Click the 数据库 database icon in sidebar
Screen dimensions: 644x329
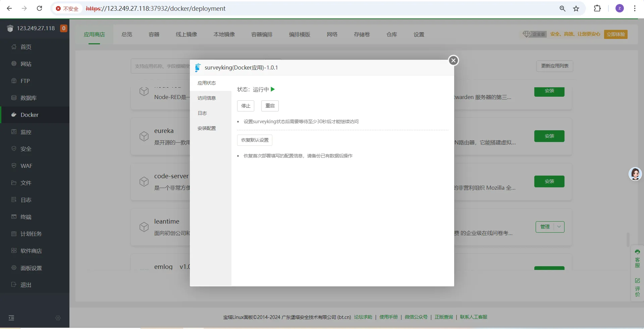coord(14,98)
